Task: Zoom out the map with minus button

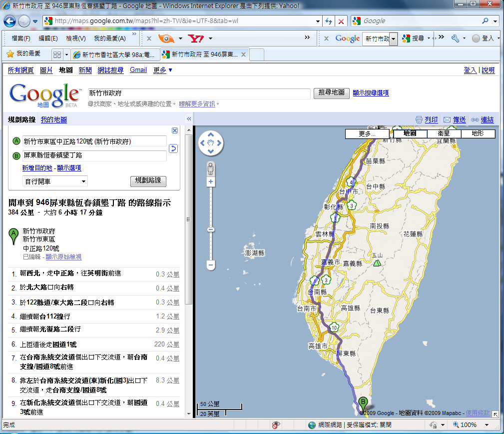Action: pos(211,265)
